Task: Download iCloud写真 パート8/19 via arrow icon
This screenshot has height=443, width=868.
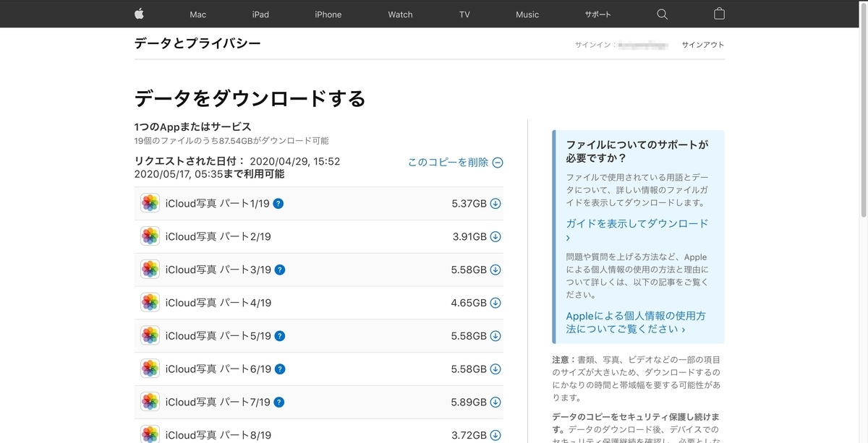Action: [x=495, y=436]
